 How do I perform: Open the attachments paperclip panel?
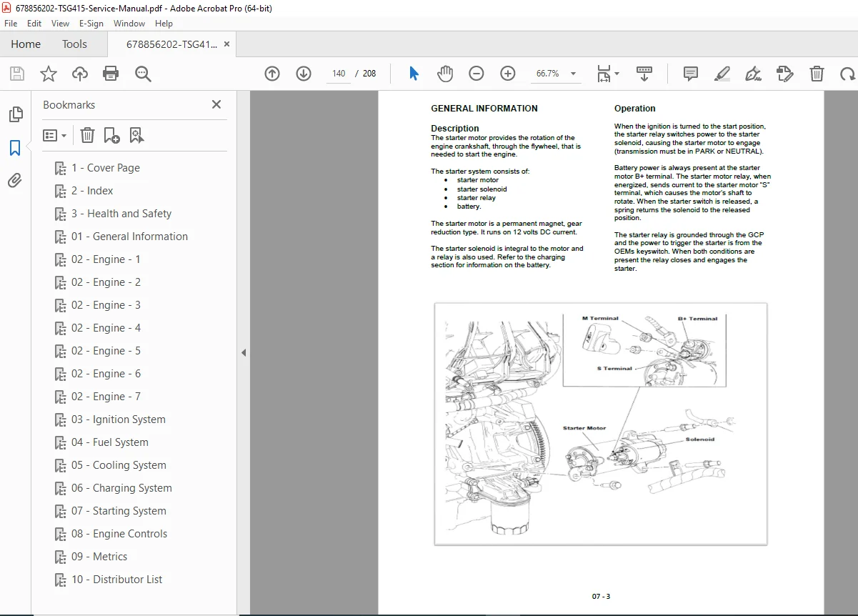15,181
